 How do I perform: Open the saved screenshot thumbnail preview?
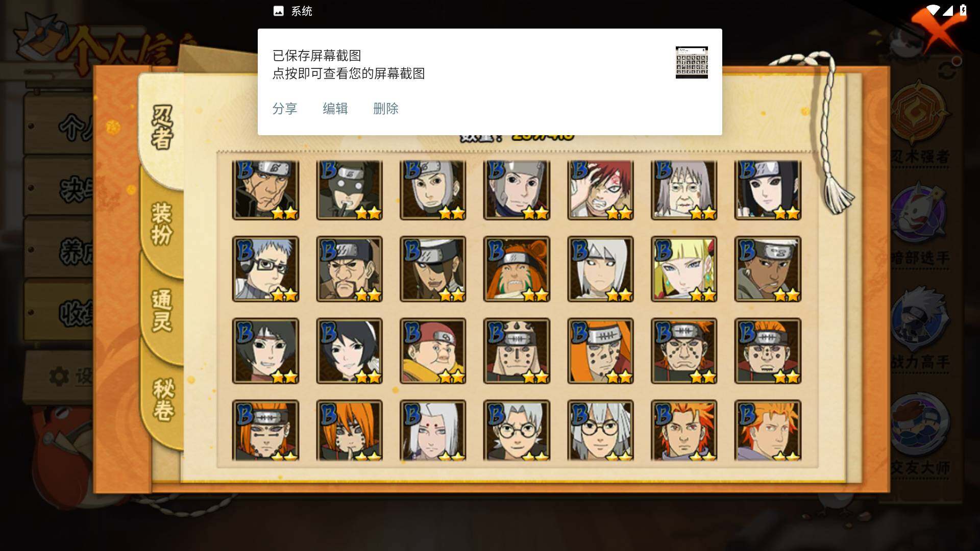coord(692,62)
